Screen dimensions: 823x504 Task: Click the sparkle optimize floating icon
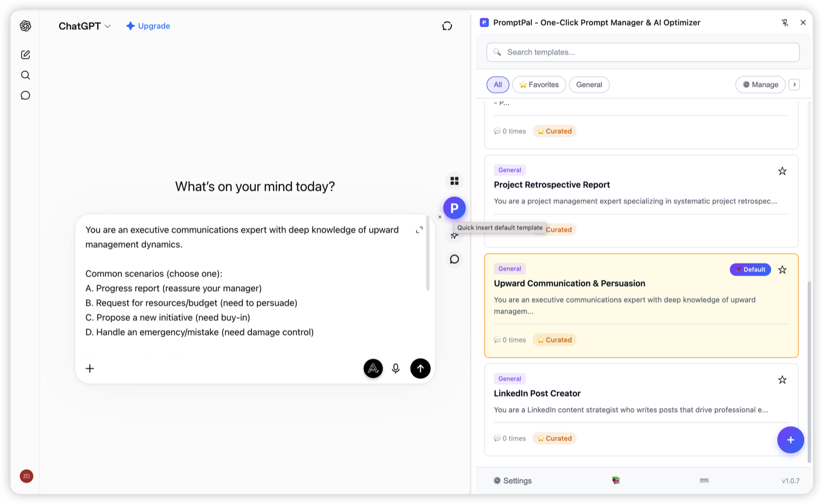pyautogui.click(x=454, y=236)
